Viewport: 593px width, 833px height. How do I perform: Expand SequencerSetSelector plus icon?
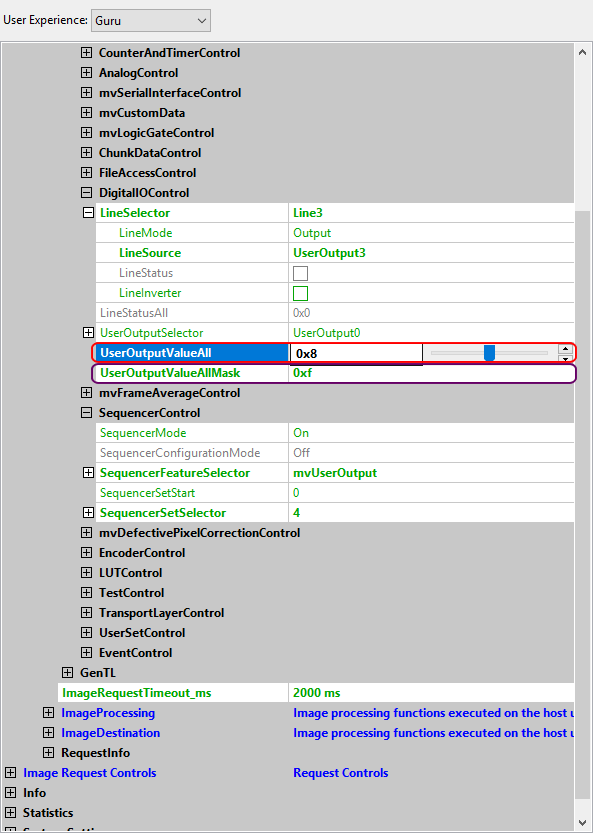click(88, 513)
